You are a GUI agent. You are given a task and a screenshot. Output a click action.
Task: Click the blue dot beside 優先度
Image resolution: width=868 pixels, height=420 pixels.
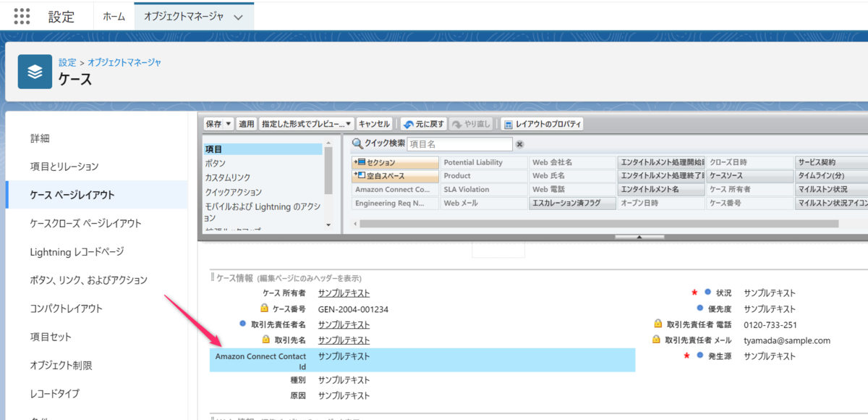pos(700,308)
